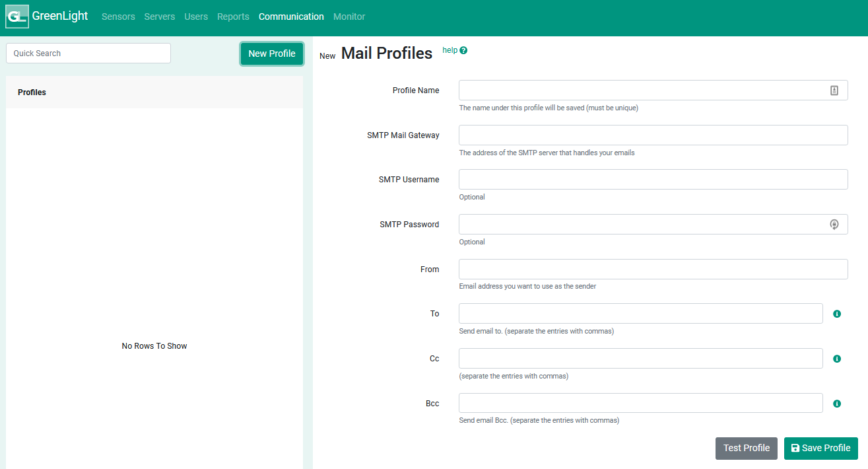
Task: Click the help question mark icon
Action: click(x=463, y=50)
